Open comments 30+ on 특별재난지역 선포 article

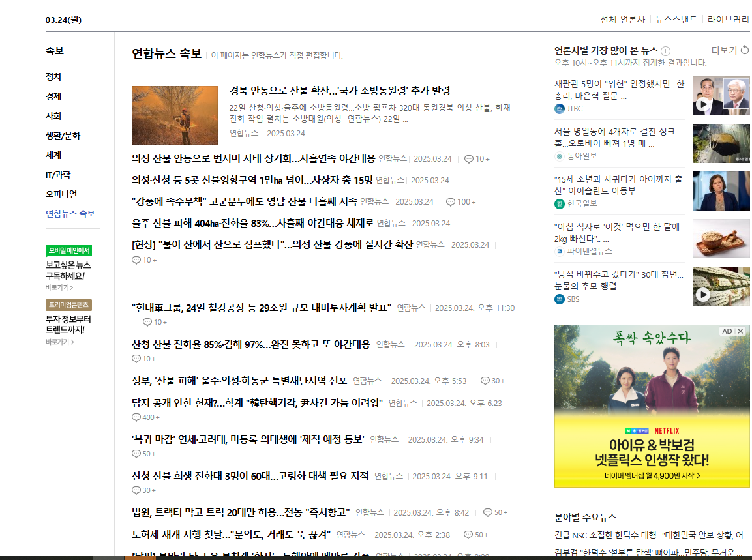coord(492,381)
